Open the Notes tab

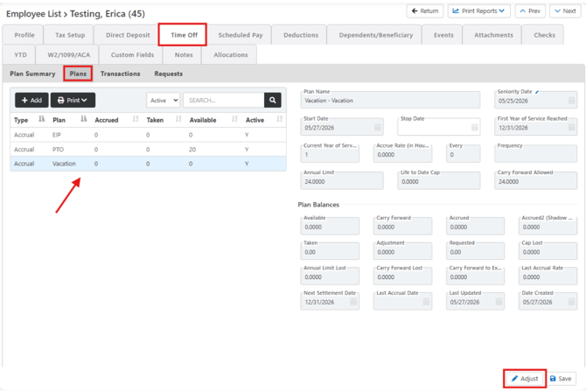pyautogui.click(x=183, y=54)
